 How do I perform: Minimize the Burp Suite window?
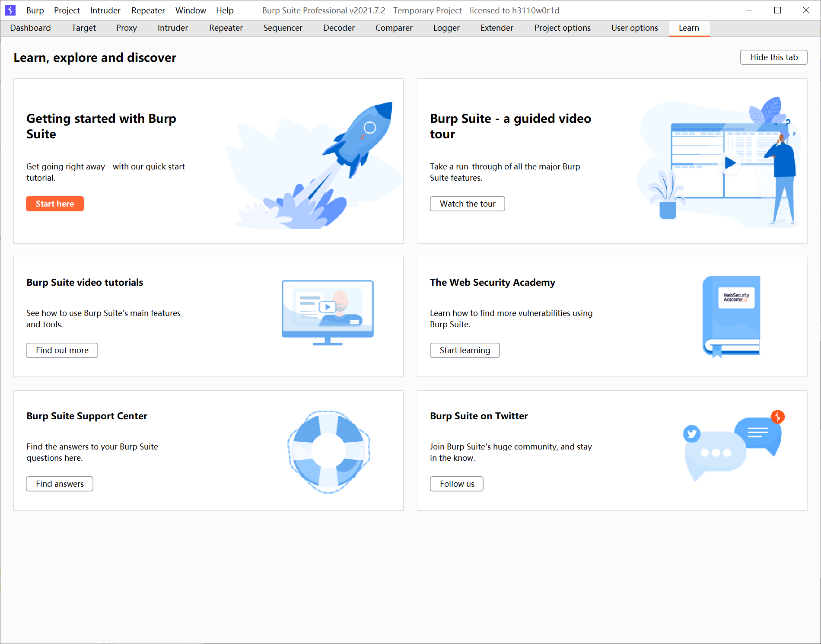coord(749,10)
